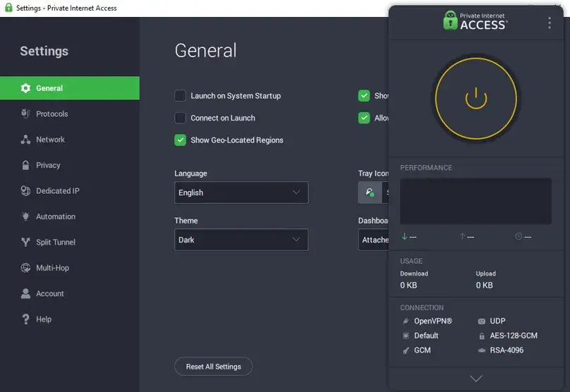Viewport: 570px width, 392px height.
Task: Click the Account person icon
Action: (25, 293)
